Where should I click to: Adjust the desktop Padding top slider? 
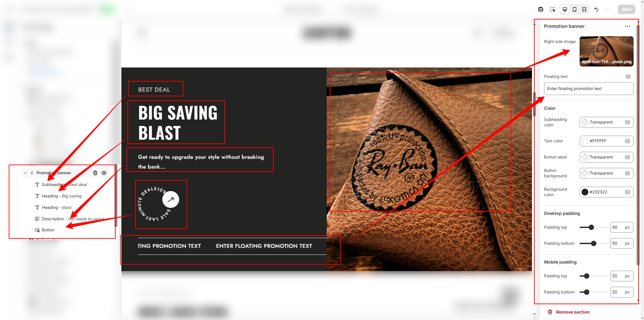591,227
